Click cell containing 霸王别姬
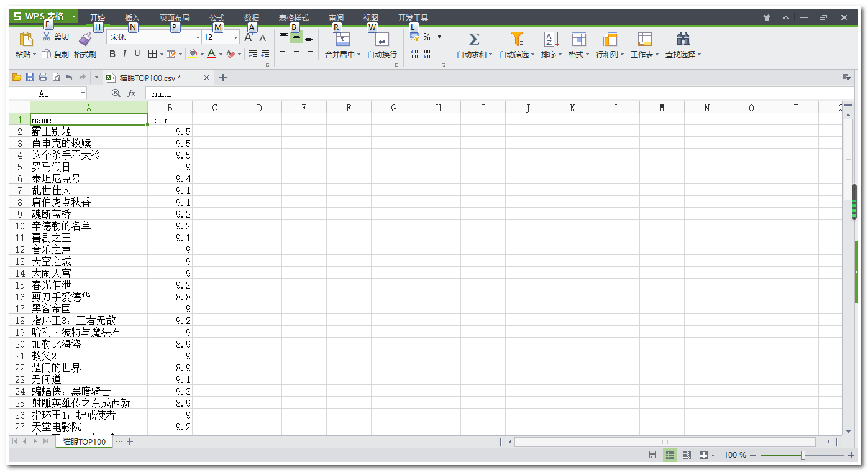This screenshot has height=472, width=868. click(89, 131)
